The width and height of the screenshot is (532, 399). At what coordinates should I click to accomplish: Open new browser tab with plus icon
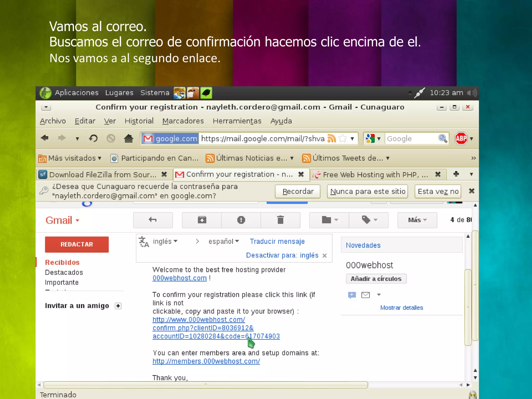pyautogui.click(x=456, y=174)
